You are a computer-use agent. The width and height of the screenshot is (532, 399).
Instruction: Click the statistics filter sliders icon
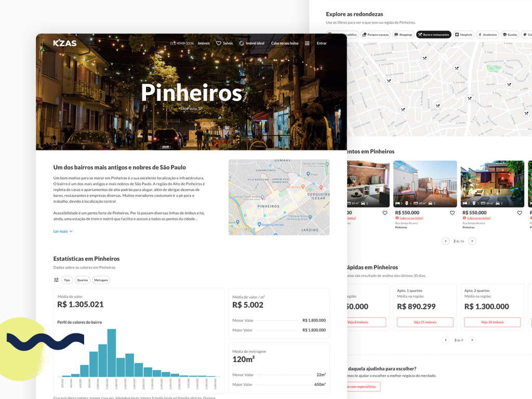(56, 280)
